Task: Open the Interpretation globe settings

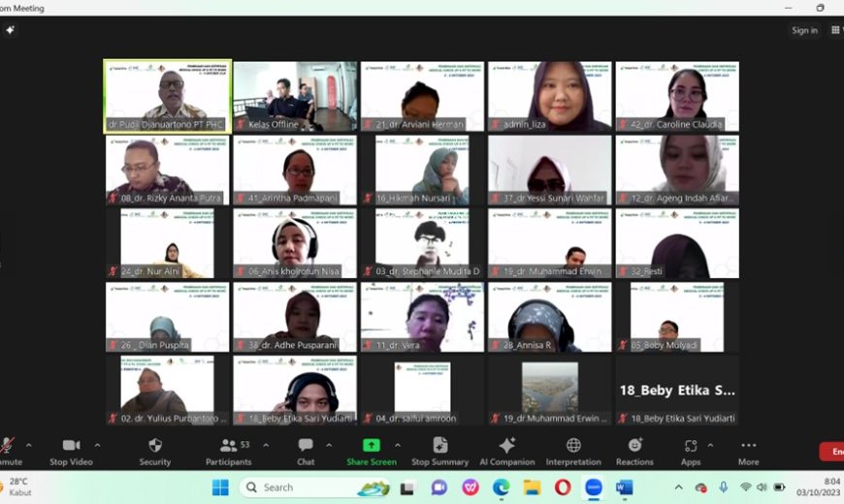Action: click(x=573, y=452)
